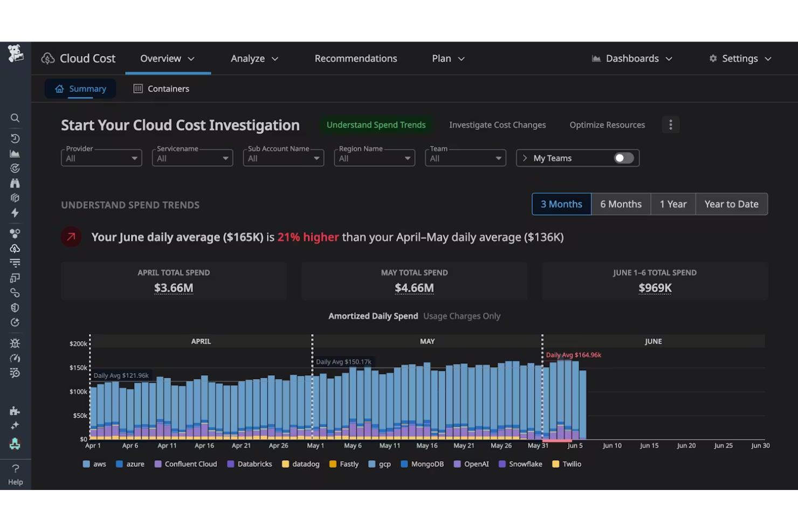
Task: Open sidebar search
Action: tap(15, 118)
